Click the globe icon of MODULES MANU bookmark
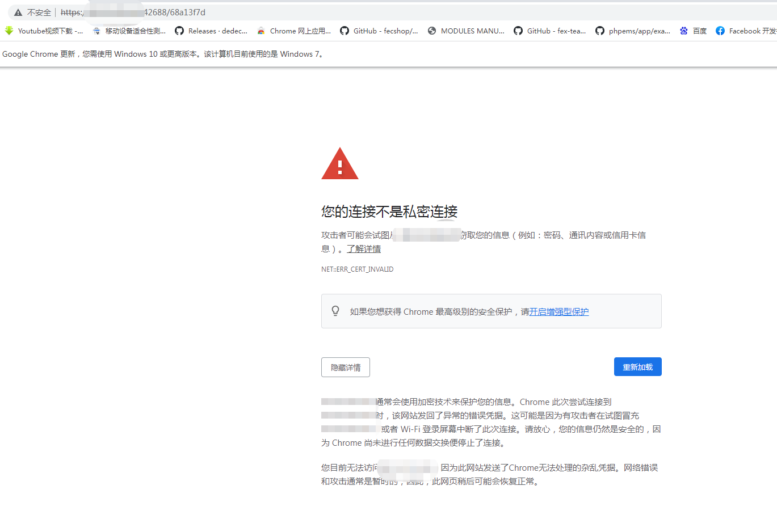The width and height of the screenshot is (777, 532). 431,31
